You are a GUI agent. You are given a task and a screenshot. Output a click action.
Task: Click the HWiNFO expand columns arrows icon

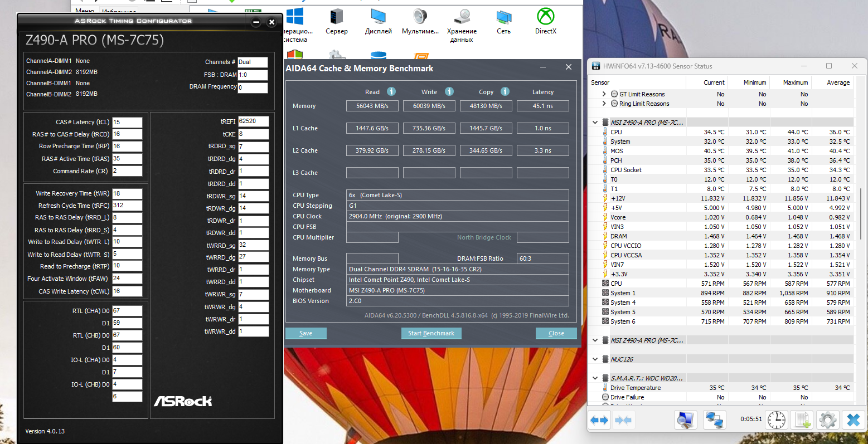599,420
